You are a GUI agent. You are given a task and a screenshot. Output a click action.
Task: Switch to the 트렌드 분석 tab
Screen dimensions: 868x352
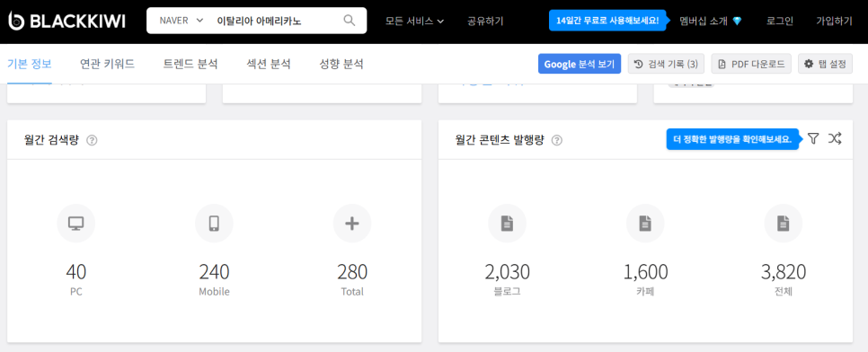[x=190, y=64]
